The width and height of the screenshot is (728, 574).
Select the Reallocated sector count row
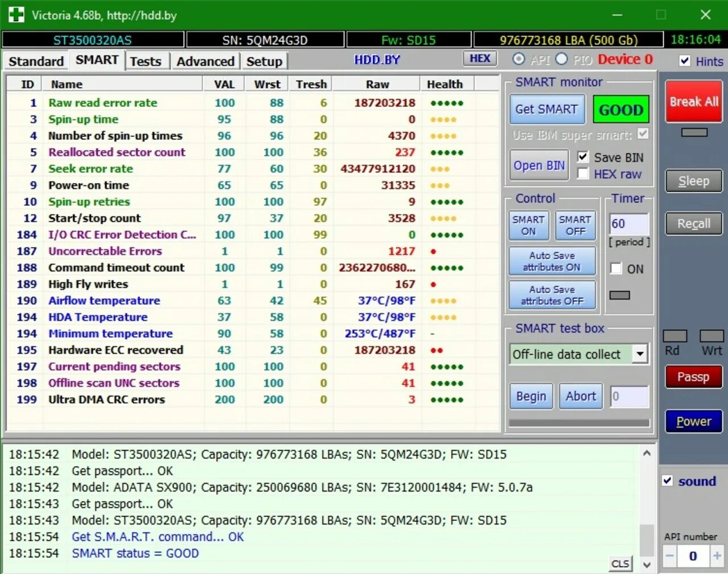[253, 152]
